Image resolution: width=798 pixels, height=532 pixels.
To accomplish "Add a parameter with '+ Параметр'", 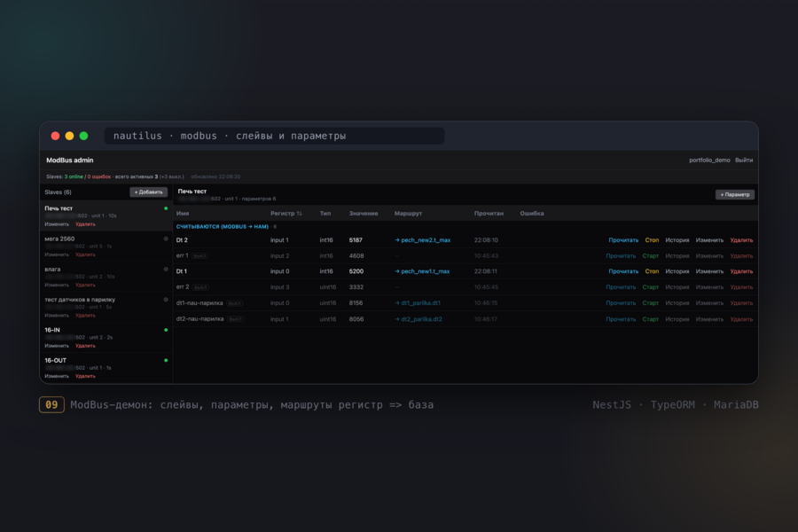I will coord(735,194).
